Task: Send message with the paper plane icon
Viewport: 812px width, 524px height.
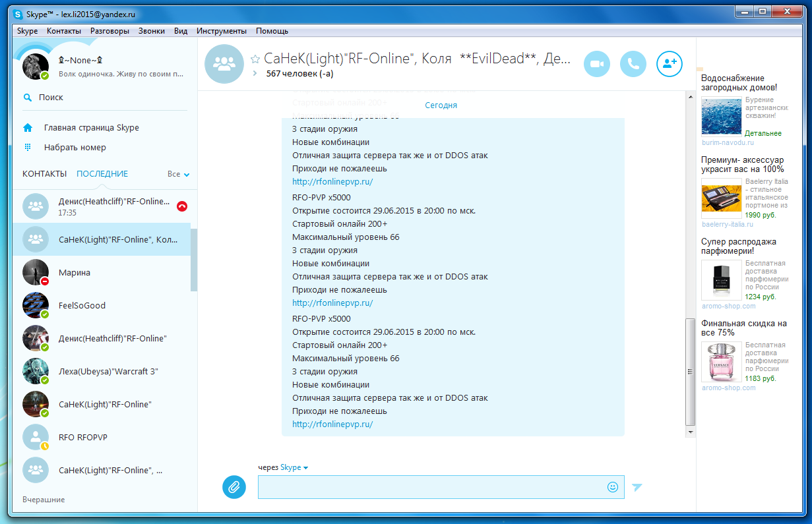Action: [x=637, y=487]
